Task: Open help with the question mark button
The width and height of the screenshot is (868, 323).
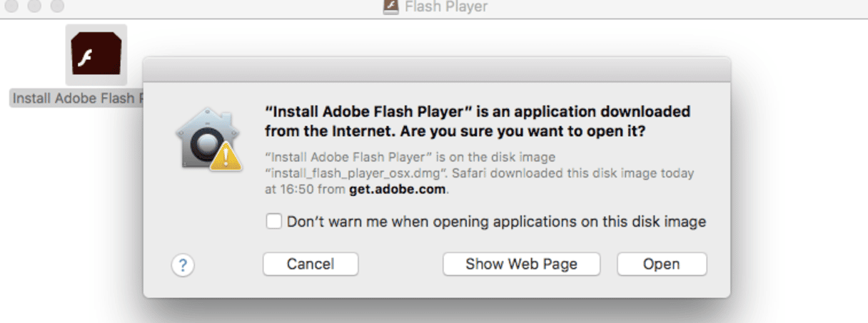Action: tap(183, 265)
